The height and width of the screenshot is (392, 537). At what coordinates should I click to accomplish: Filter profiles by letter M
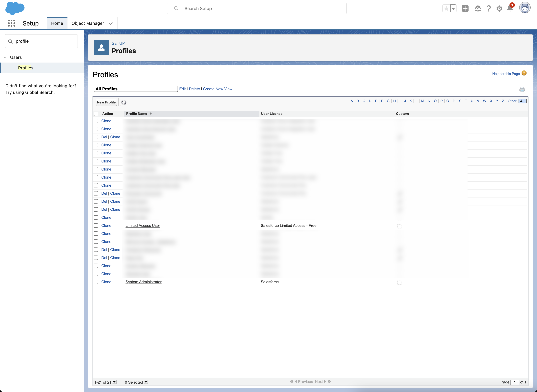pos(423,101)
